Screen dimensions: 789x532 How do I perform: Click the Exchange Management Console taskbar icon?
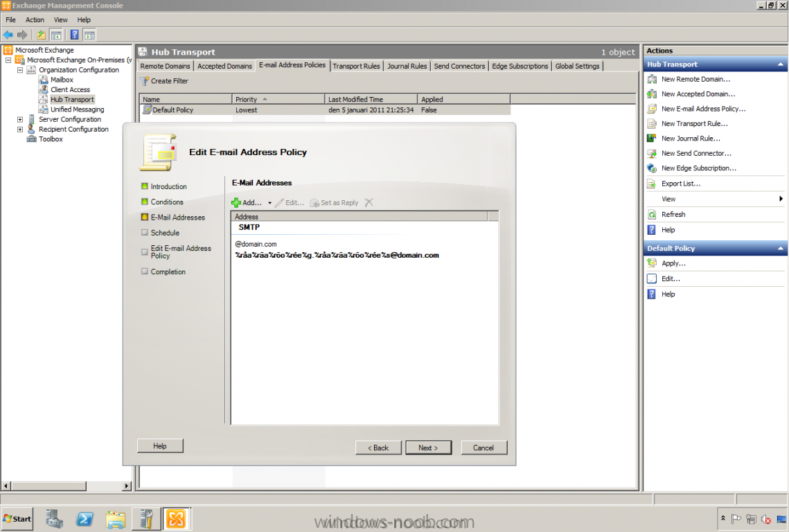[x=176, y=519]
